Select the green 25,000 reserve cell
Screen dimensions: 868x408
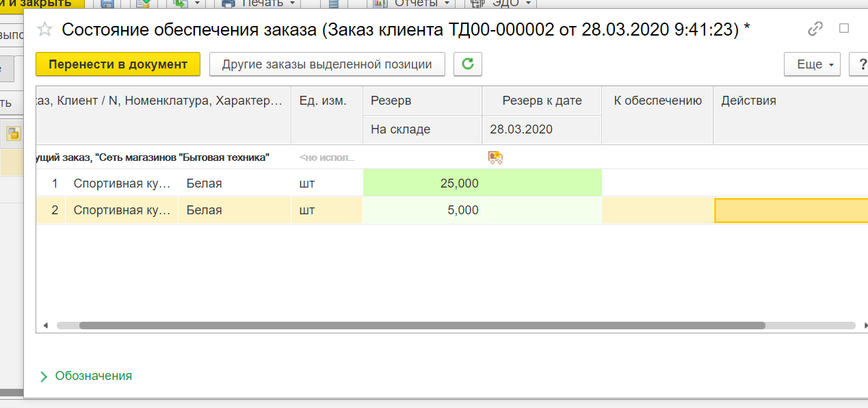point(422,183)
